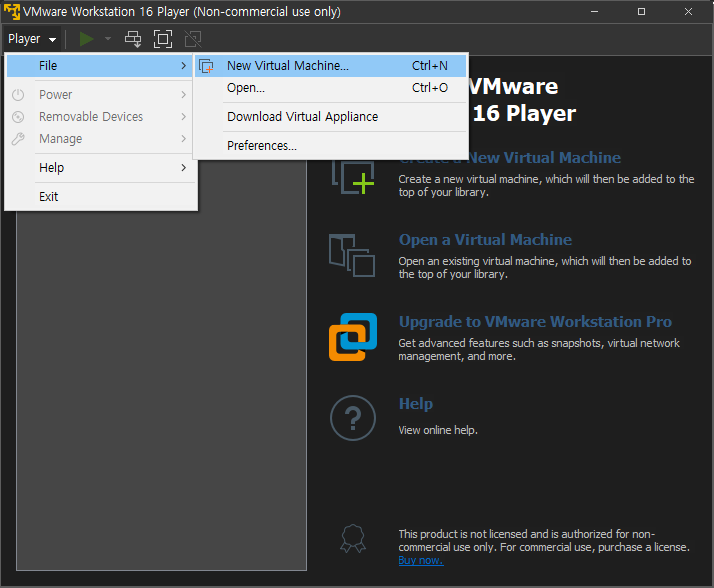Click Send Ctrl+Alt+Del toolbar icon
Viewport: 714px width, 588px height.
click(133, 39)
